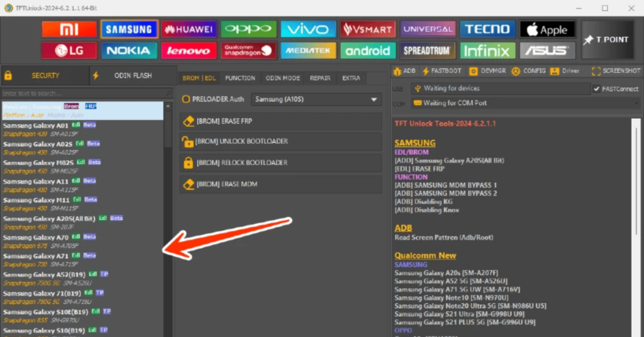Image resolution: width=644 pixels, height=337 pixels.
Task: Select the Android brand tile
Action: 367,50
